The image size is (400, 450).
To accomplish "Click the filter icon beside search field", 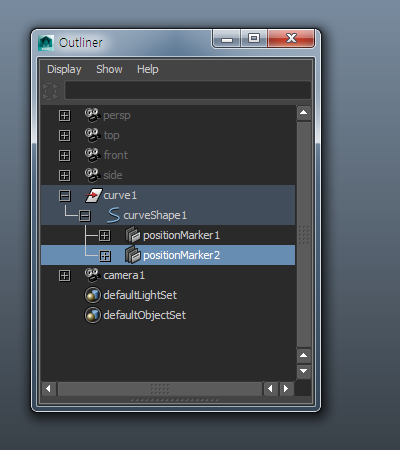I will click(x=51, y=91).
